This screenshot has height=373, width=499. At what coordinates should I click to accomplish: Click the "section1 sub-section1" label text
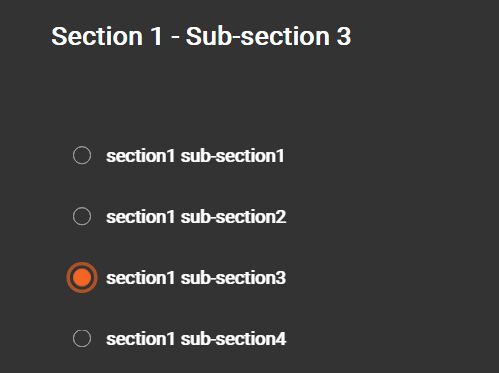point(195,156)
